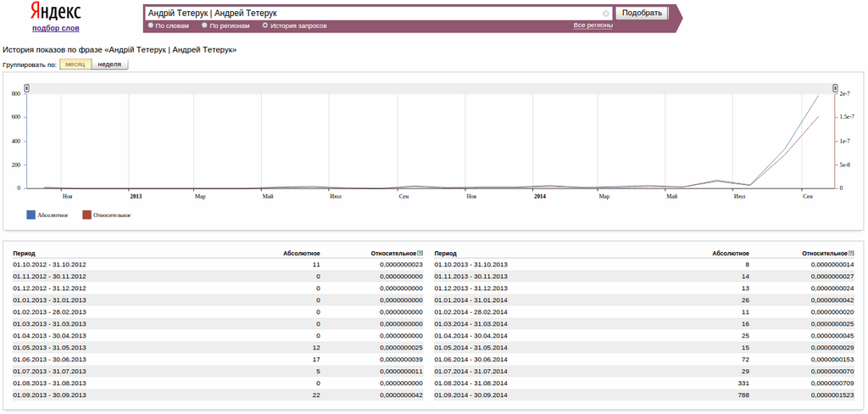The height and width of the screenshot is (414, 868).
Task: Click the chart range scrollbar strip
Action: click(x=431, y=88)
